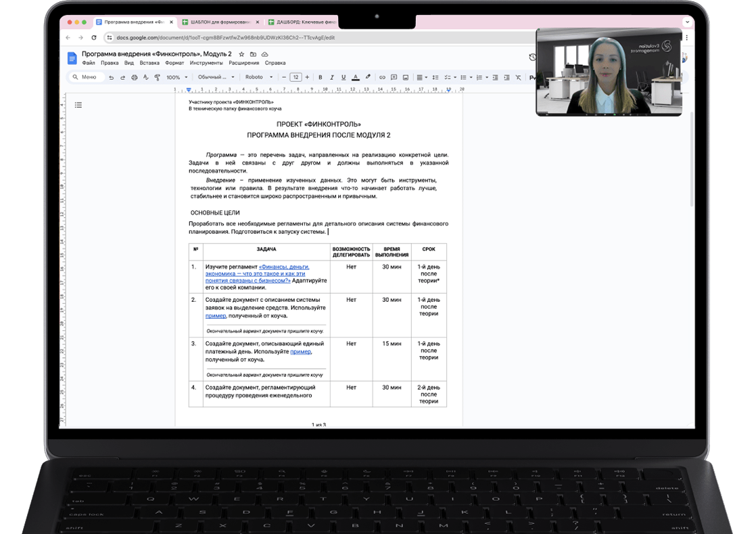756x534 pixels.
Task: Toggle bold formatting
Action: [320, 77]
